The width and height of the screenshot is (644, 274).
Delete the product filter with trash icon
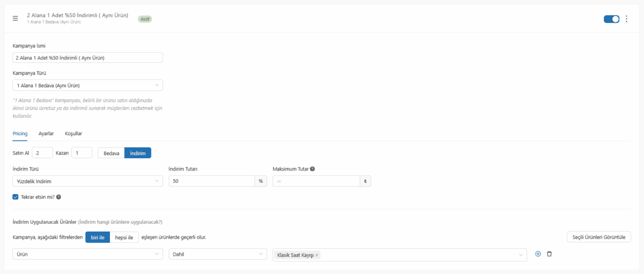coord(549,254)
